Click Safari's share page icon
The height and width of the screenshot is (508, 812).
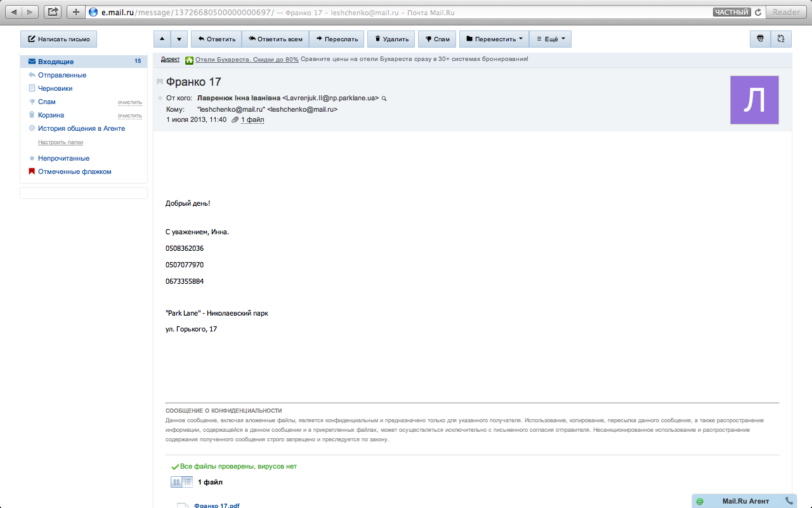pos(53,12)
